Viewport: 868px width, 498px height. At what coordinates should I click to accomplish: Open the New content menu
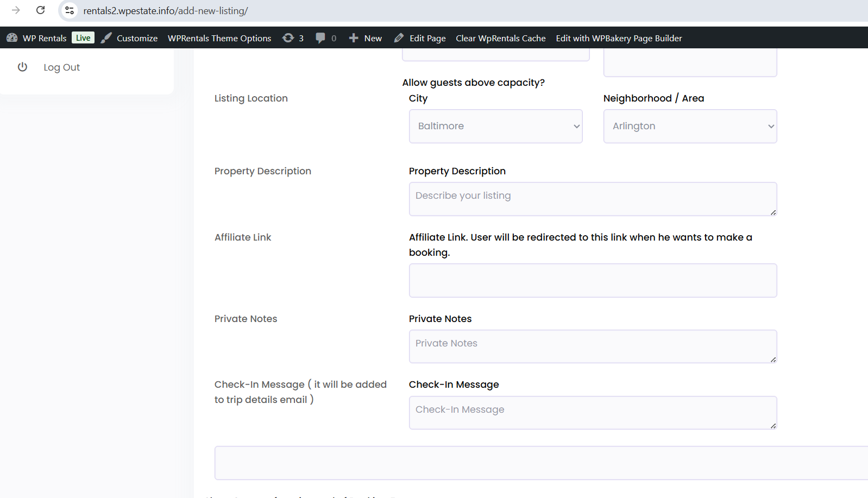click(366, 38)
